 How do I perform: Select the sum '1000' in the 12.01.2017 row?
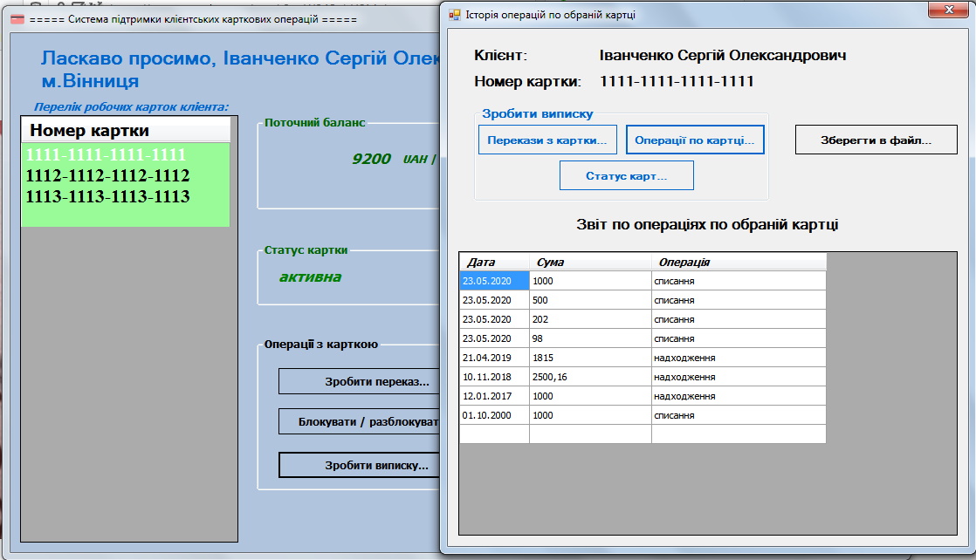point(590,396)
